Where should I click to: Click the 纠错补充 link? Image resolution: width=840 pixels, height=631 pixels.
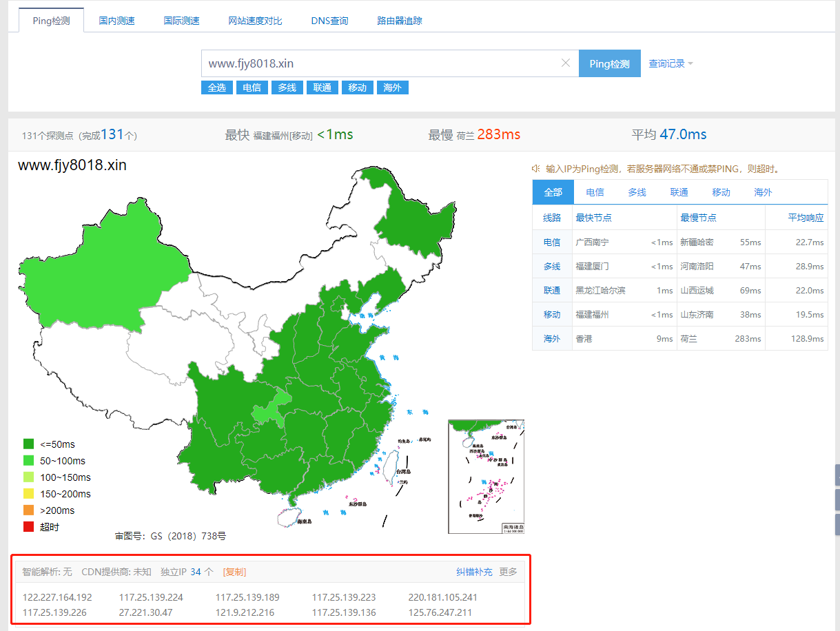coord(474,572)
